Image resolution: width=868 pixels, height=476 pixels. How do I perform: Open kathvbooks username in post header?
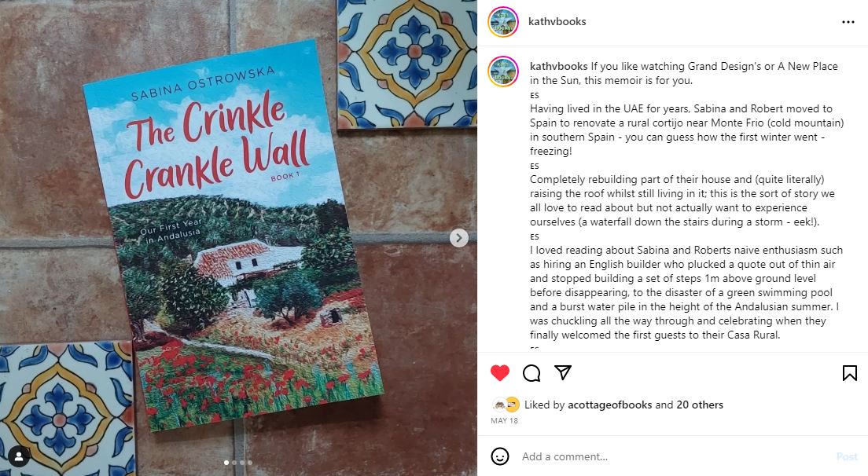(557, 21)
